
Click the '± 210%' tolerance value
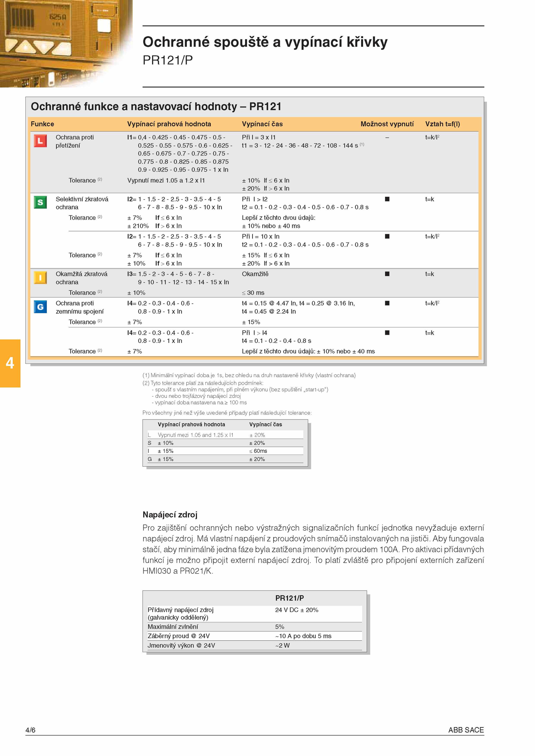pos(138,226)
